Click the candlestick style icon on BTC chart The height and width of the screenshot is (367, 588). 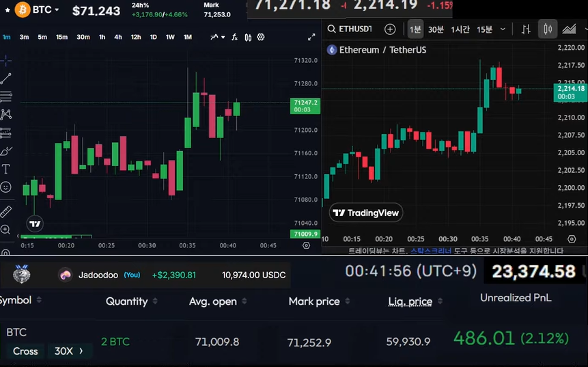click(248, 37)
